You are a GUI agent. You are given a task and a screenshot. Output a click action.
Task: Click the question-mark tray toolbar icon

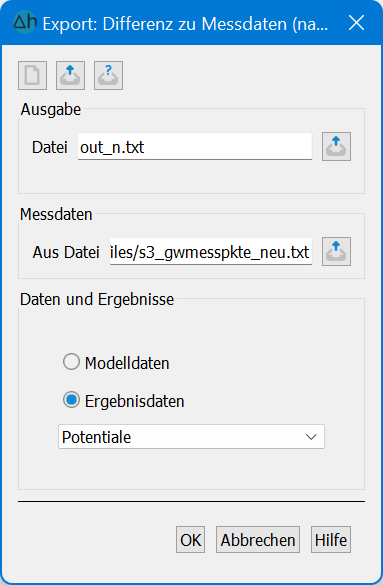tap(109, 75)
